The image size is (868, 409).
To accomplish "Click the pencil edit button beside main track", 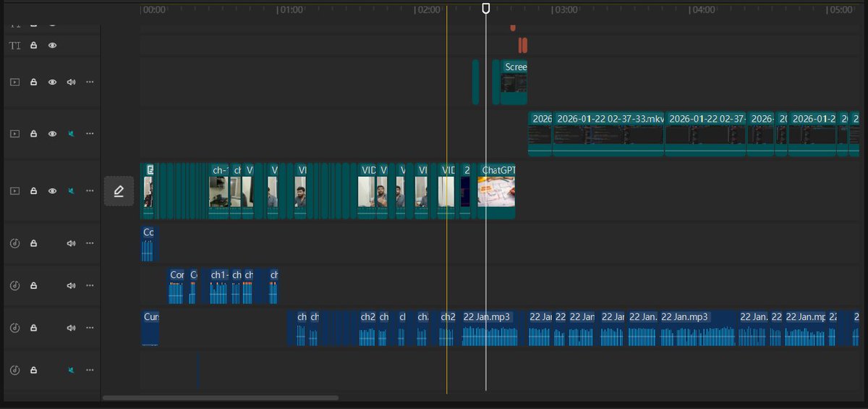I will tap(119, 191).
